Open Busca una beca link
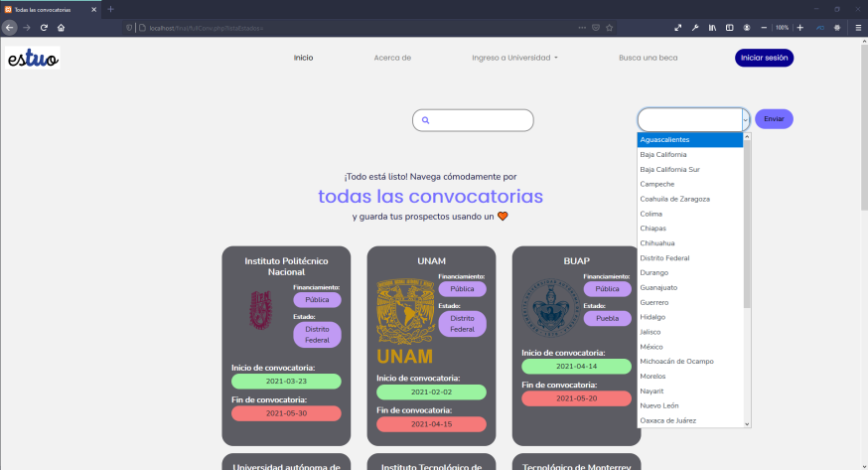Screen dimensions: 868x470 (x=649, y=58)
